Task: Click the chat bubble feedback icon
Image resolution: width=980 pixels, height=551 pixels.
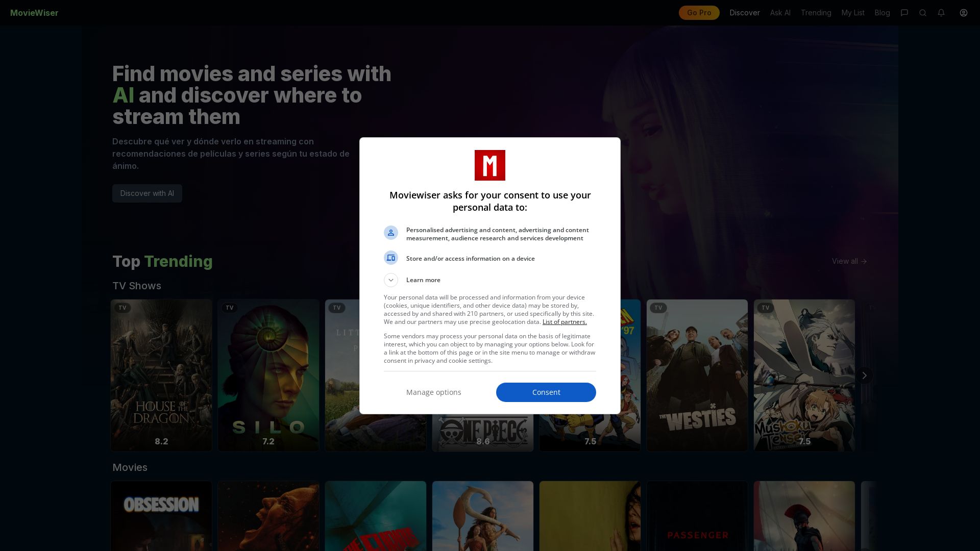Action: (x=904, y=13)
